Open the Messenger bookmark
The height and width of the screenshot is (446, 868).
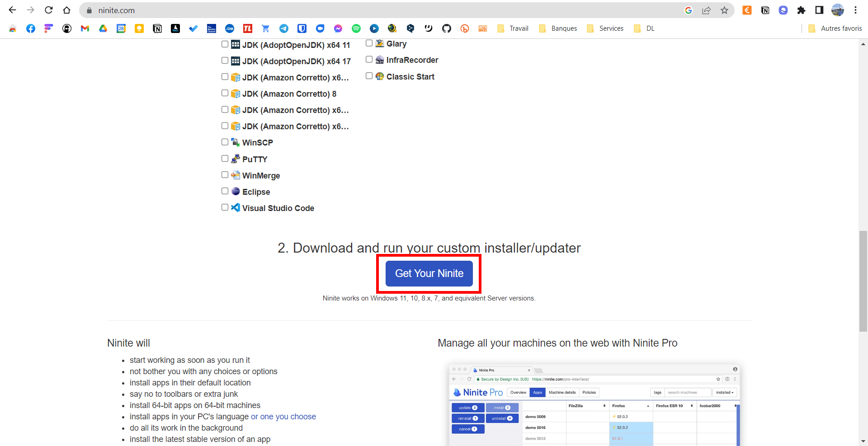point(338,28)
